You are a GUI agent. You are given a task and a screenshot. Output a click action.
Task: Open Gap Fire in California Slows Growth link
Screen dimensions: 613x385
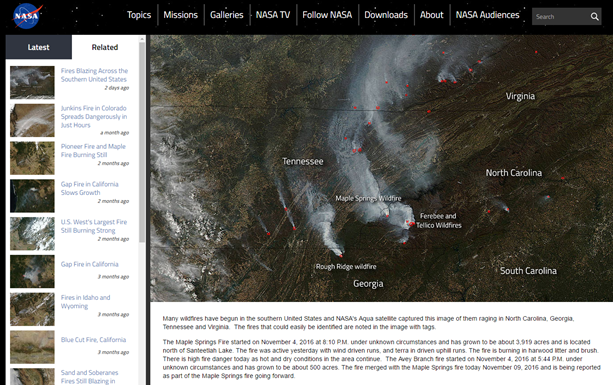[90, 188]
